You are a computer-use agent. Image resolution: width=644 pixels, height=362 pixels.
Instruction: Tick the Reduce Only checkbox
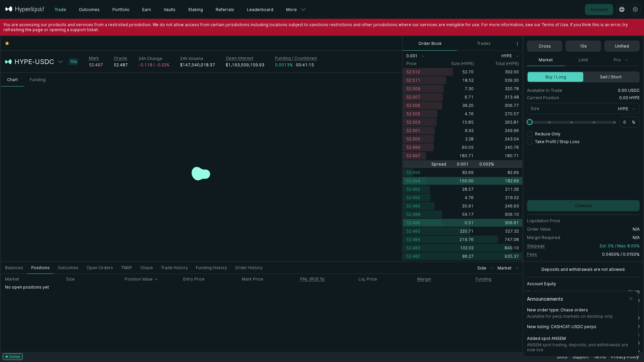coord(530,134)
